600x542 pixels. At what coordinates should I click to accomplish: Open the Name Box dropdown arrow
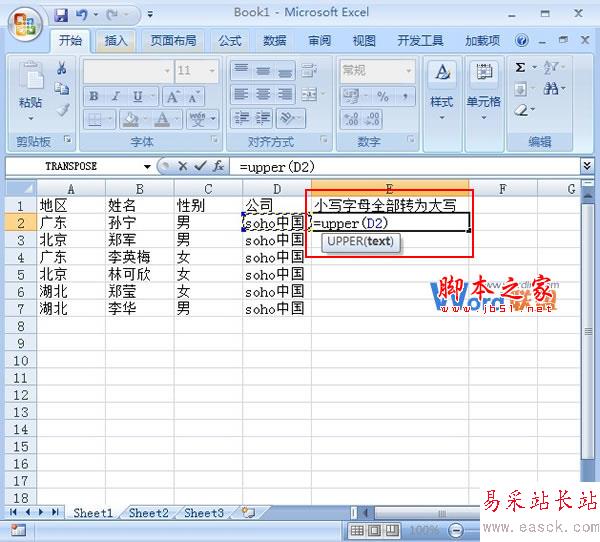point(147,167)
